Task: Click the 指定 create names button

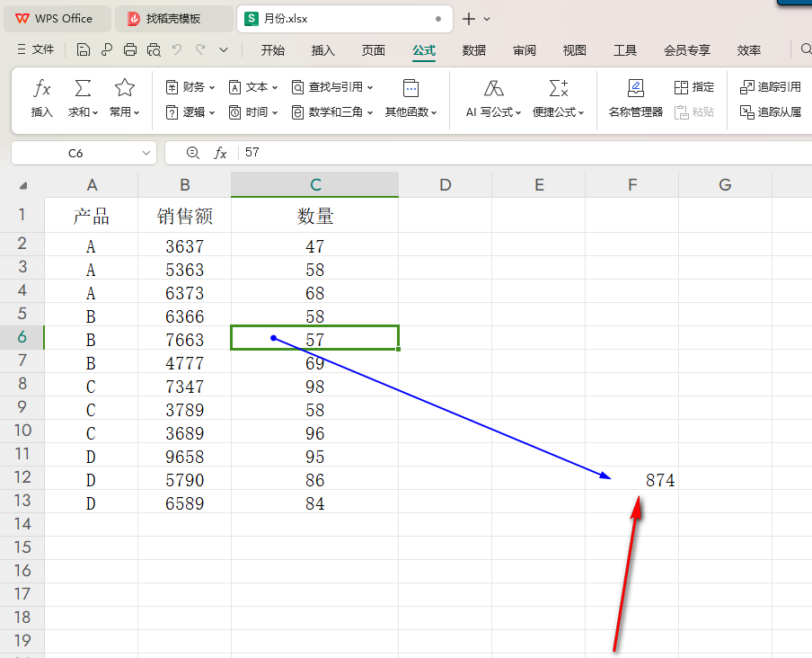Action: [694, 87]
